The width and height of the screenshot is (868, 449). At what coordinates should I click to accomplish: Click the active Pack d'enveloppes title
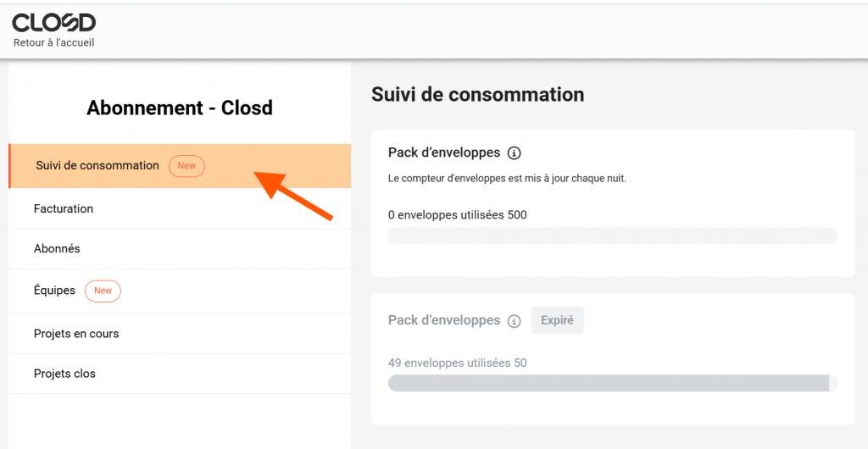[x=443, y=152]
